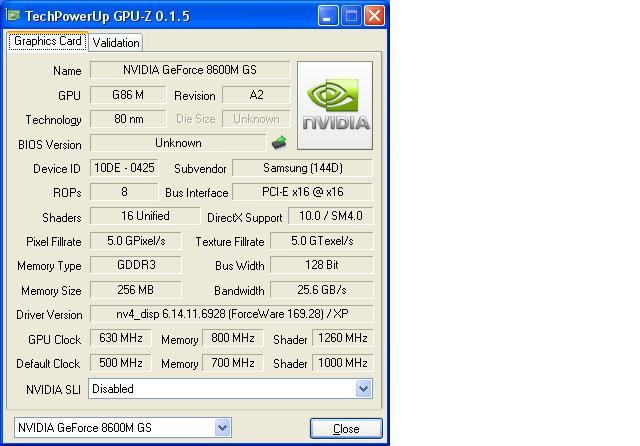Click the Pixel Fillrate label
640x446 pixels.
tap(53, 242)
